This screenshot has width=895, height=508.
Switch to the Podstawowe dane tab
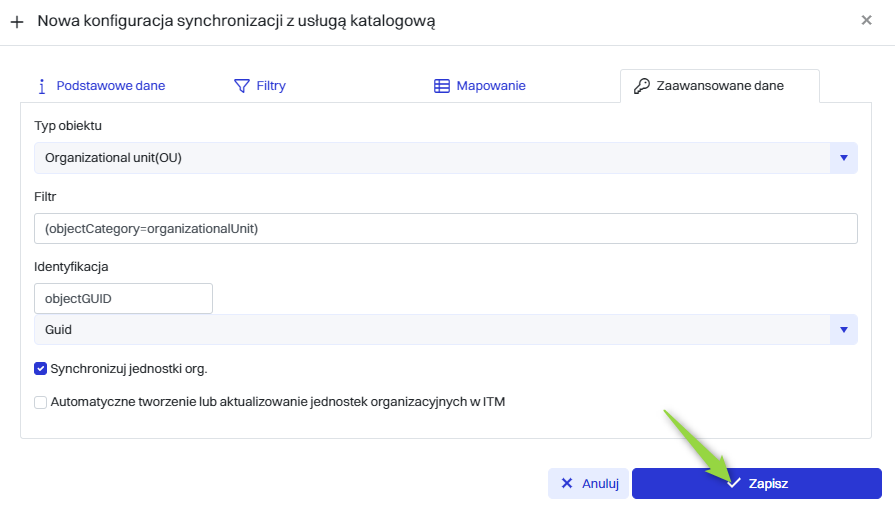click(x=110, y=86)
